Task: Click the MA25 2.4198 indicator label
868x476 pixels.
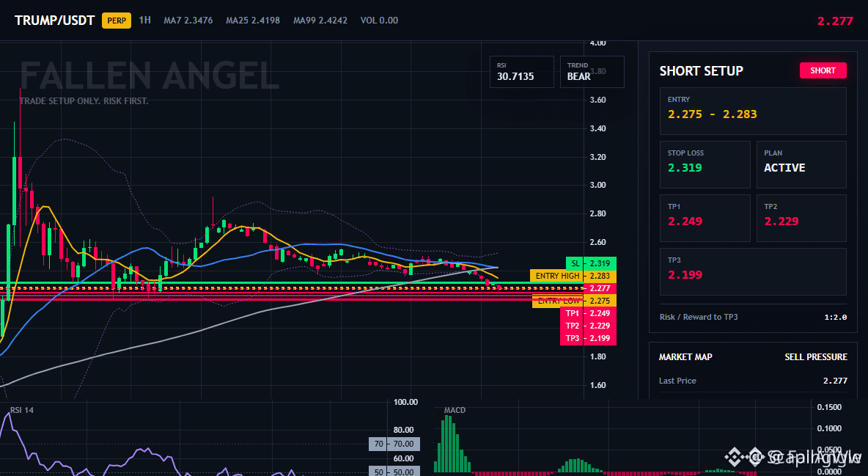Action: pyautogui.click(x=253, y=21)
